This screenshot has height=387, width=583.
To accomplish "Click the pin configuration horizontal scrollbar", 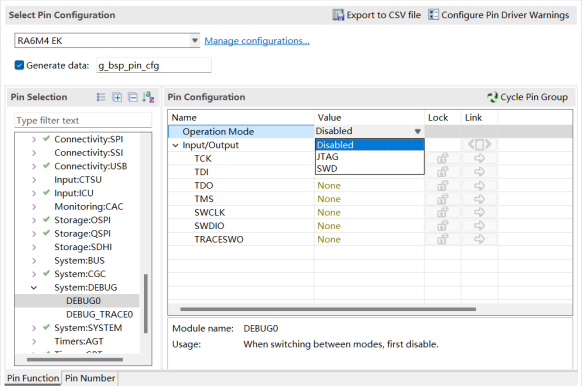I will (x=328, y=309).
